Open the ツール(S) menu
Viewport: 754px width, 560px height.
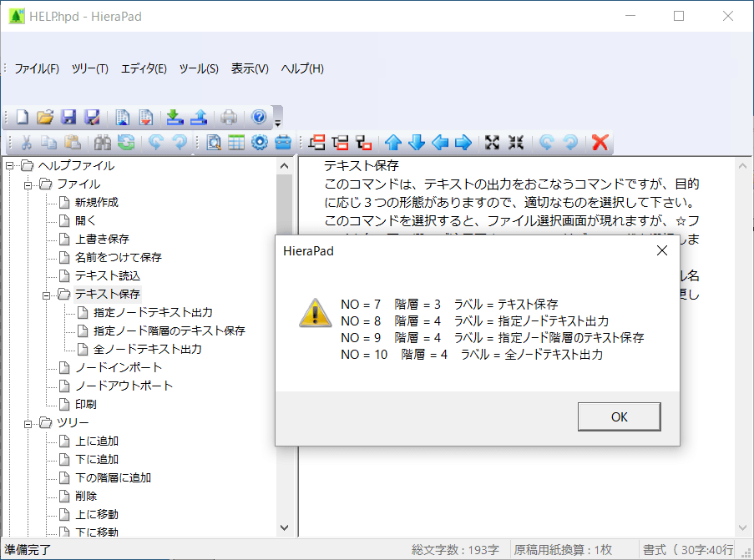[199, 68]
